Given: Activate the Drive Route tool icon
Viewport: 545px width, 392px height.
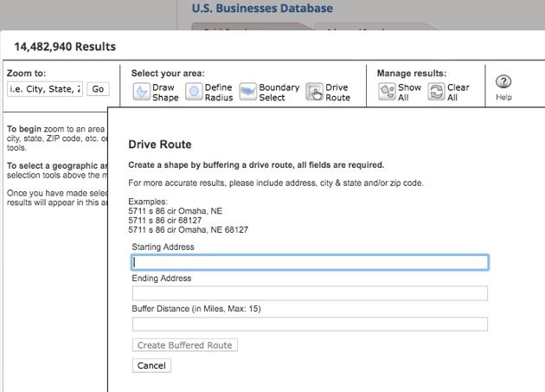Looking at the screenshot, I should pyautogui.click(x=315, y=93).
